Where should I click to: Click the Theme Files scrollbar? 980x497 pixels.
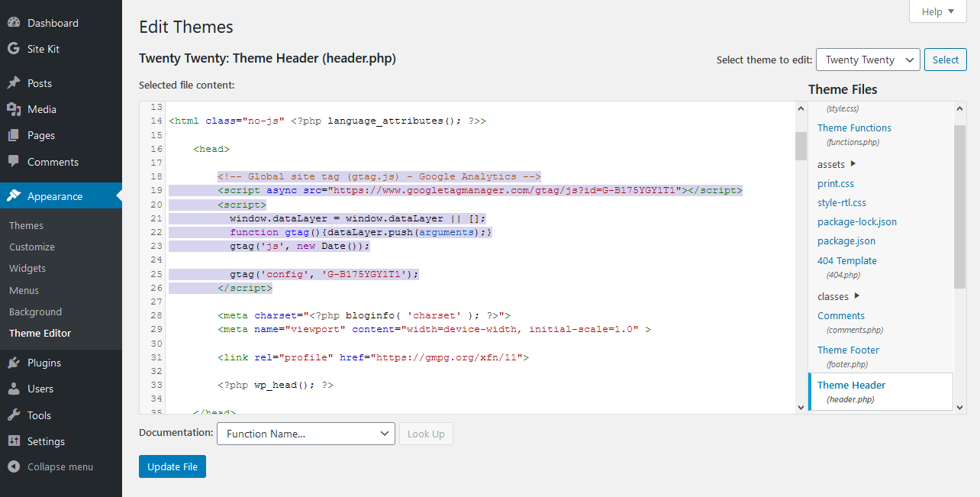click(959, 191)
